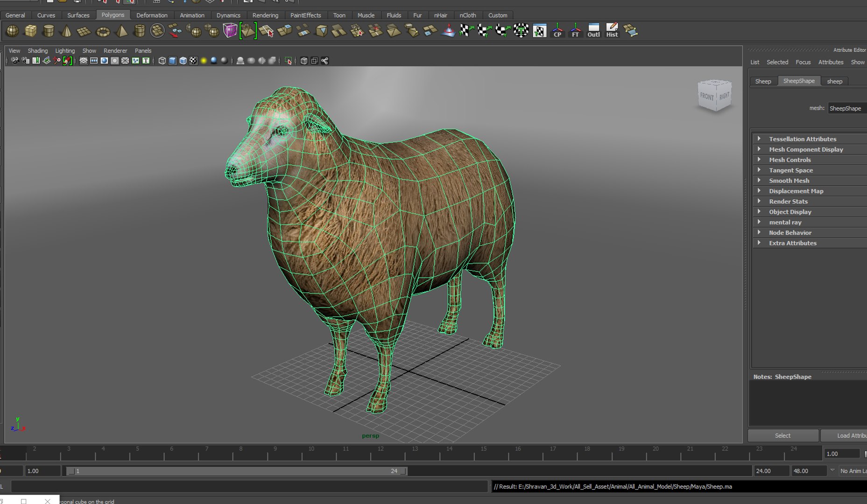The width and height of the screenshot is (867, 504).
Task: Create a polygon cube from the shelf
Action: pos(31,31)
